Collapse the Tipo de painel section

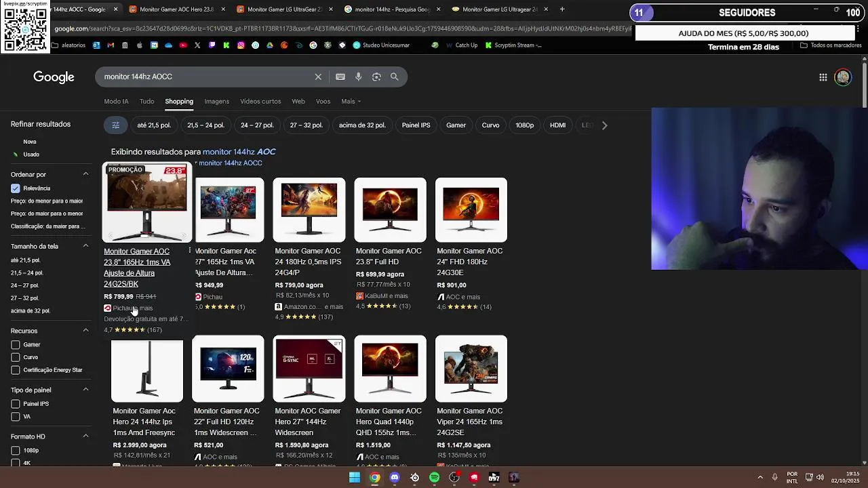(x=85, y=390)
